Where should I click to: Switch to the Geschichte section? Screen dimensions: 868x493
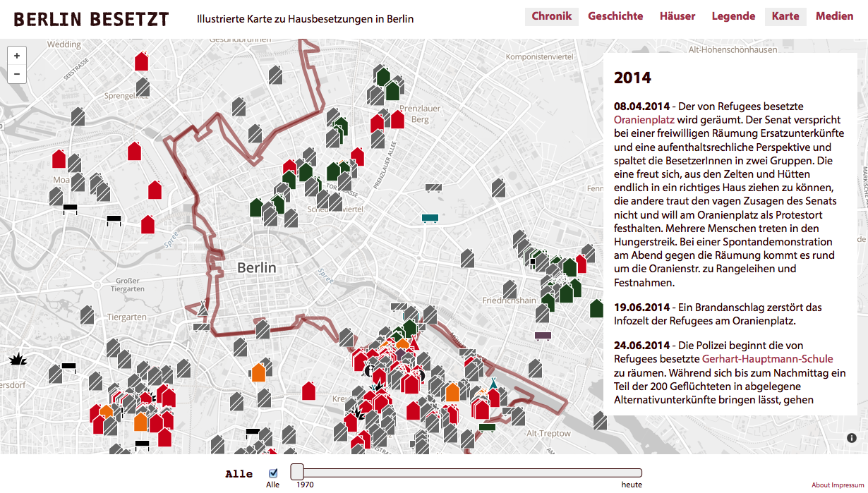(x=615, y=16)
